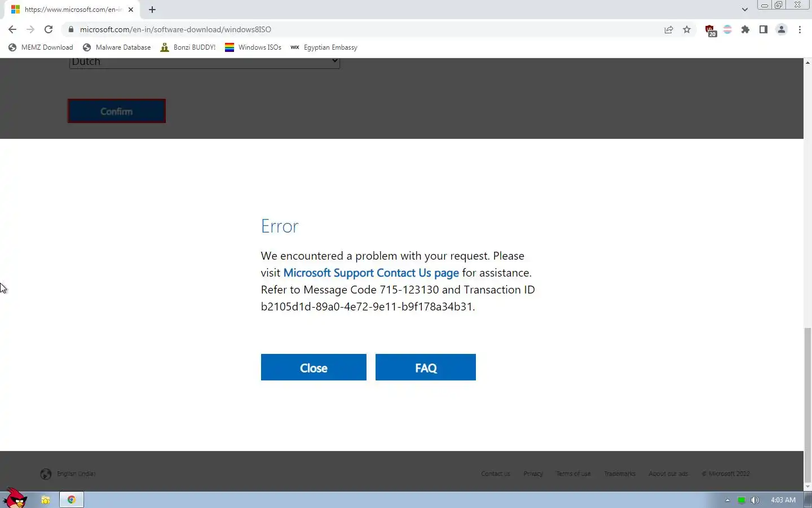Open the extension showing badge 20

(710, 30)
